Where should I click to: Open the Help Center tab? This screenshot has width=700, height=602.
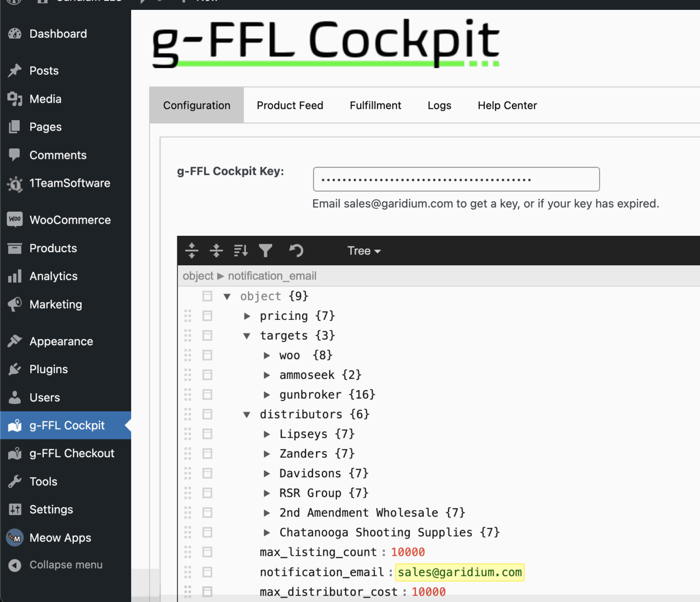click(507, 105)
